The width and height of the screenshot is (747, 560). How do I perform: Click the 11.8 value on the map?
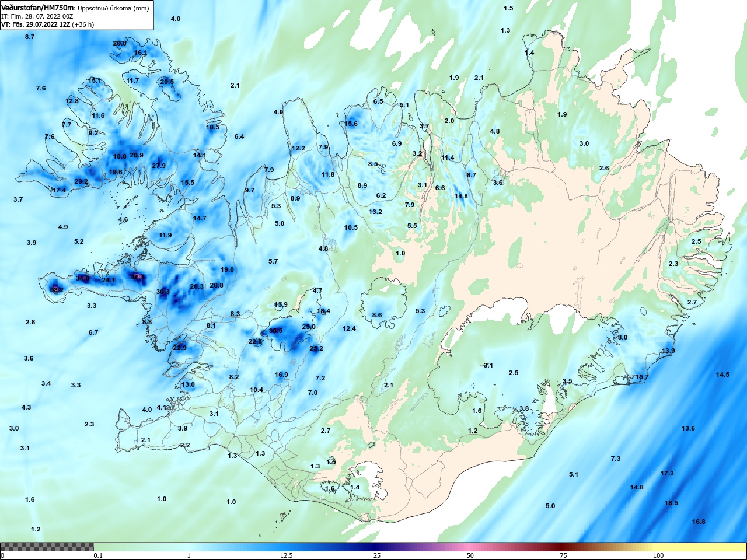click(x=328, y=174)
